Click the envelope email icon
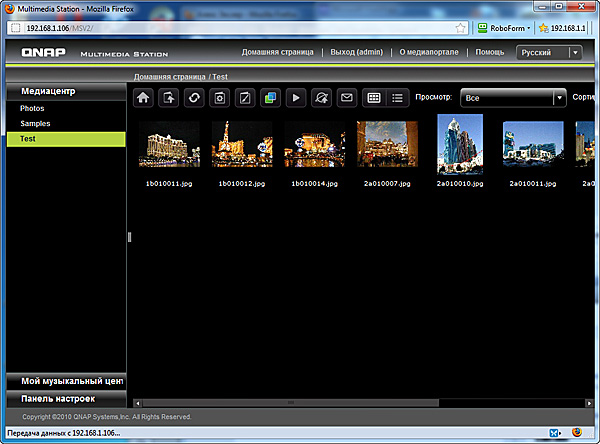The width and height of the screenshot is (600, 444). point(347,98)
